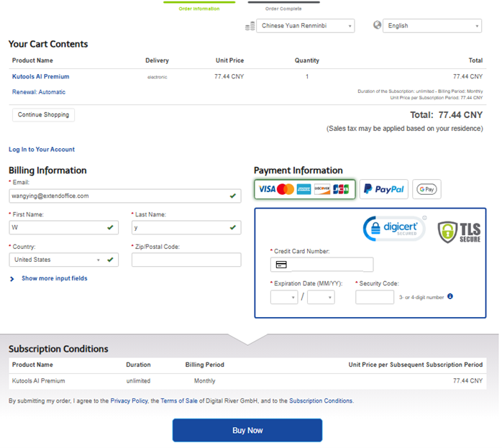Choose credit card brands payment option
502x448 pixels.
(304, 189)
